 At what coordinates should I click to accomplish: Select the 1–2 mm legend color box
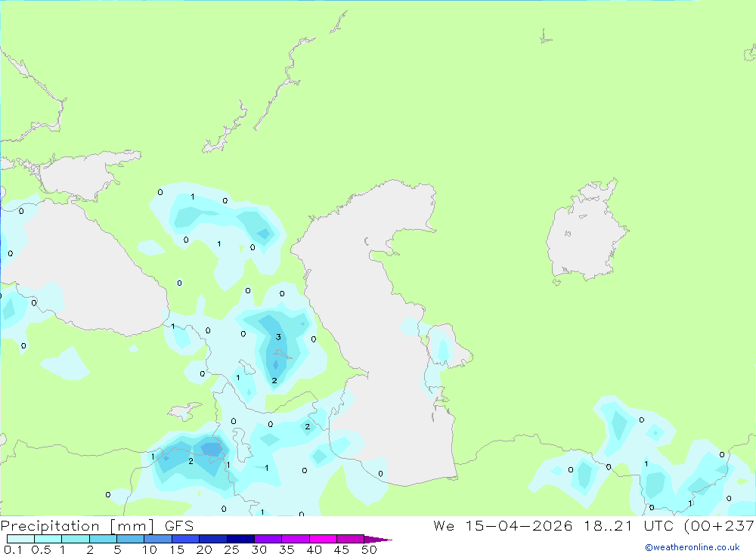coord(76,539)
